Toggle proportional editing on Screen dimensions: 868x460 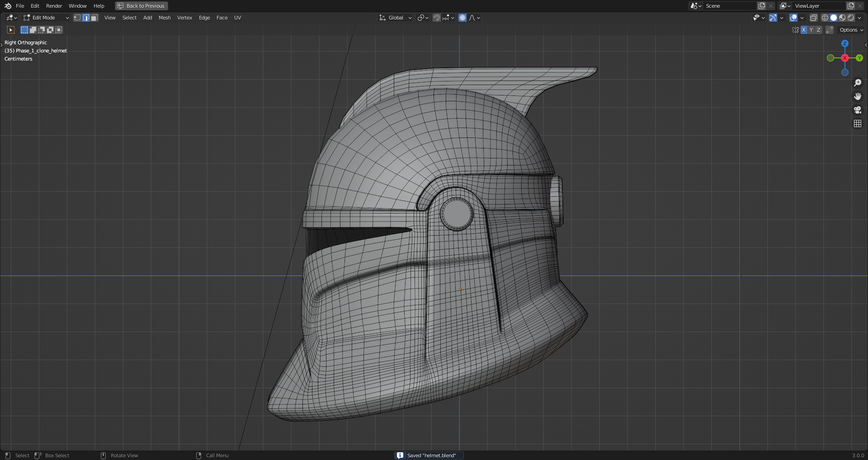(x=462, y=18)
